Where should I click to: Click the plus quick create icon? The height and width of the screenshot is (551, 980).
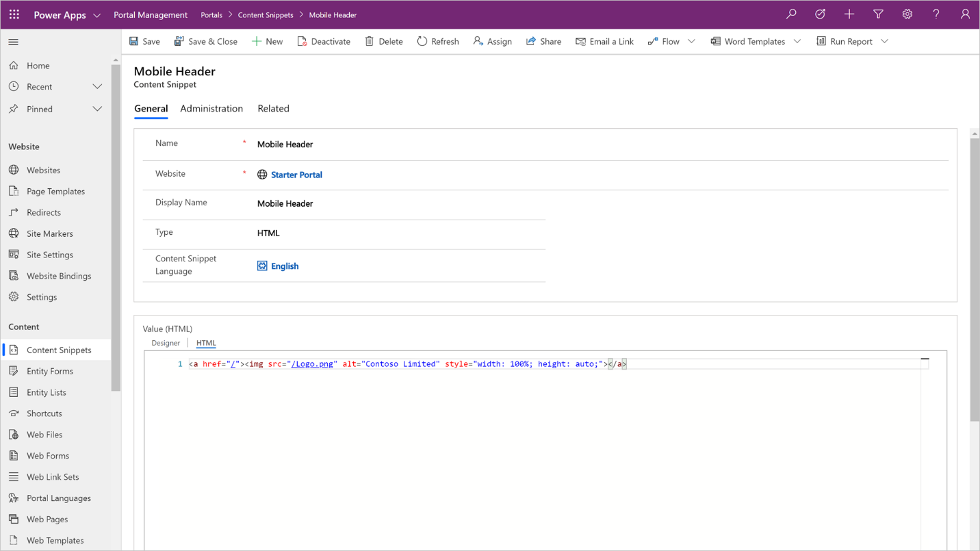click(849, 14)
